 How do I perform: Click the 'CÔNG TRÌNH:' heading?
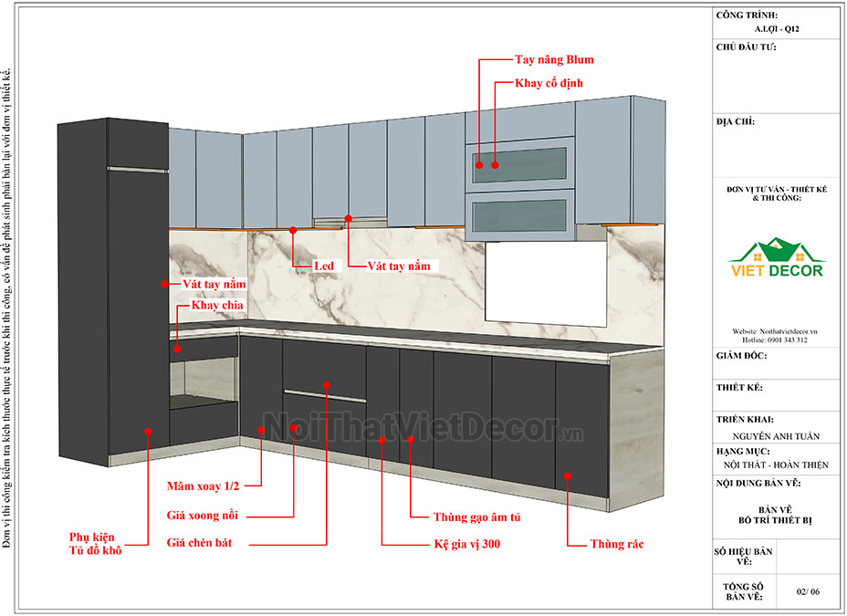748,16
